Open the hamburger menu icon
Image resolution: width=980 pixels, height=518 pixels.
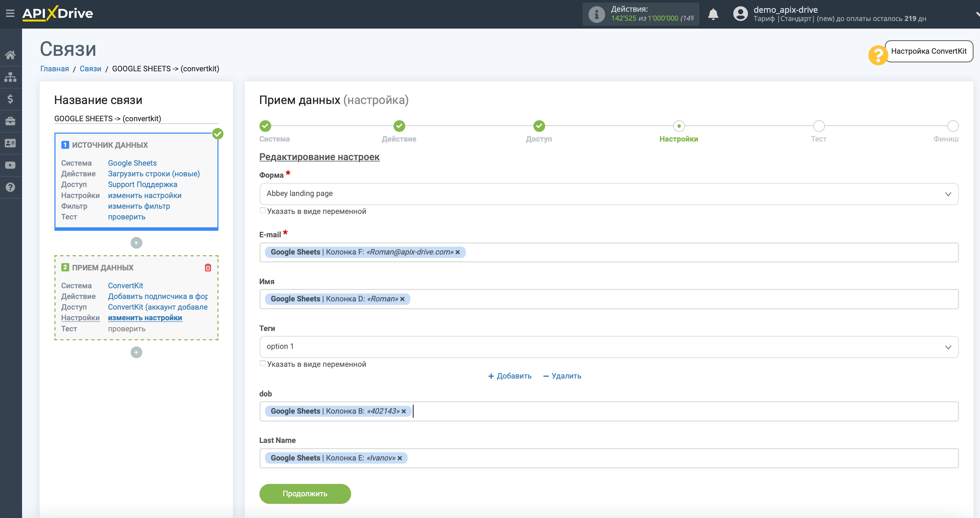(x=10, y=14)
